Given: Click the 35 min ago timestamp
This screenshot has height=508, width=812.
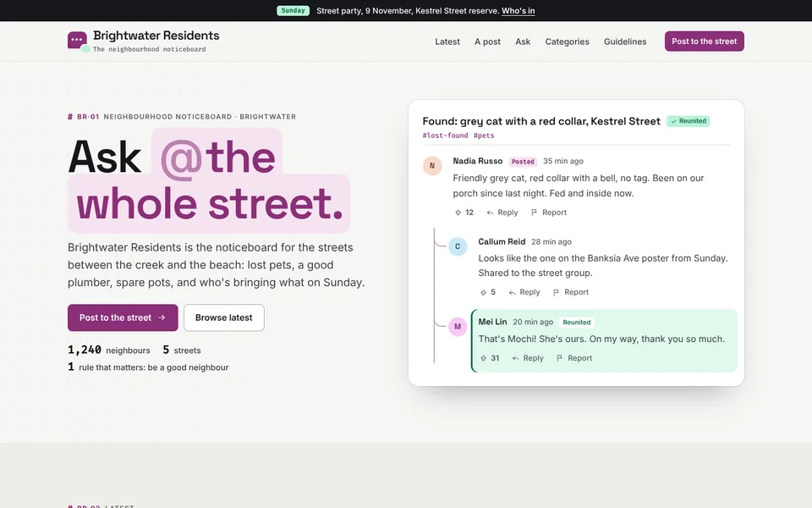Looking at the screenshot, I should pyautogui.click(x=563, y=161).
